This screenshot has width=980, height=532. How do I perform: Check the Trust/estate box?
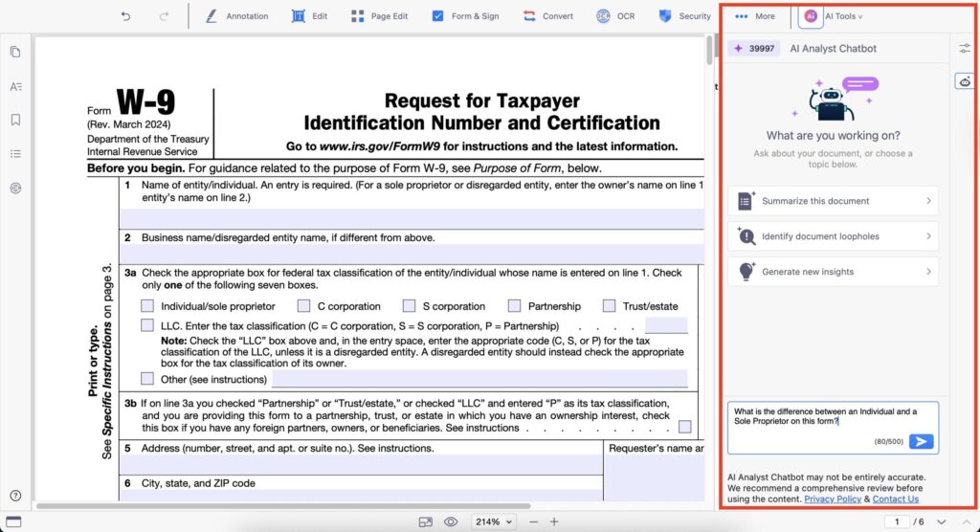tap(609, 305)
